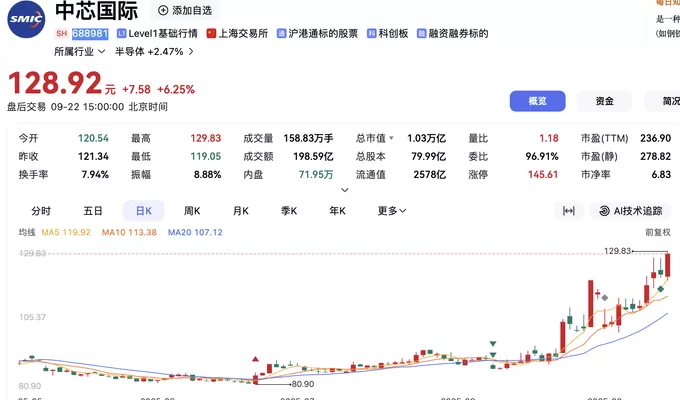This screenshot has height=400, width=680.
Task: Click the 涨停 145.61 value
Action: [x=543, y=174]
